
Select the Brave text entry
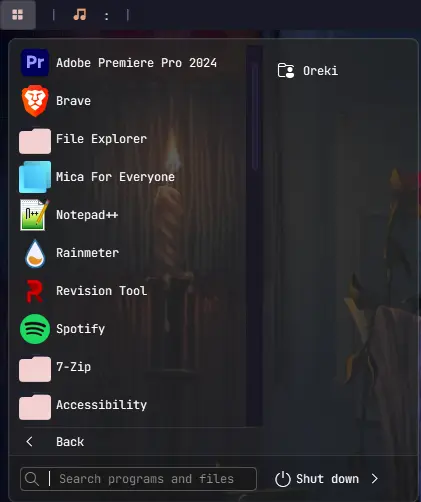(73, 101)
